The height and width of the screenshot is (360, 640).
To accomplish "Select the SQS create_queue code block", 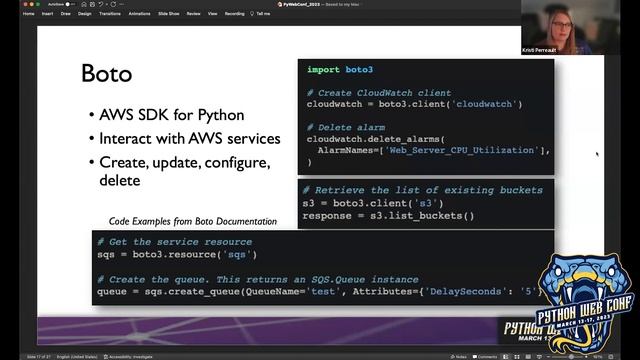I will click(323, 268).
